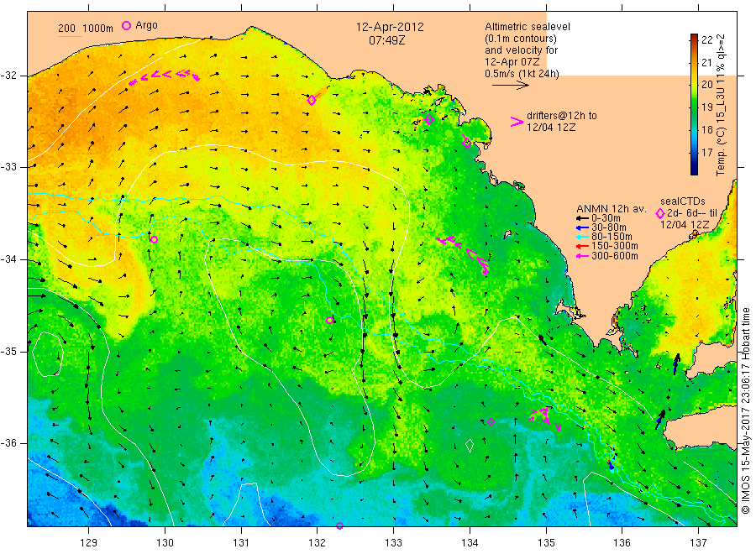Click the IMOS copyright timestamp text
Viewport: 756px width, 554px height.
[745, 411]
